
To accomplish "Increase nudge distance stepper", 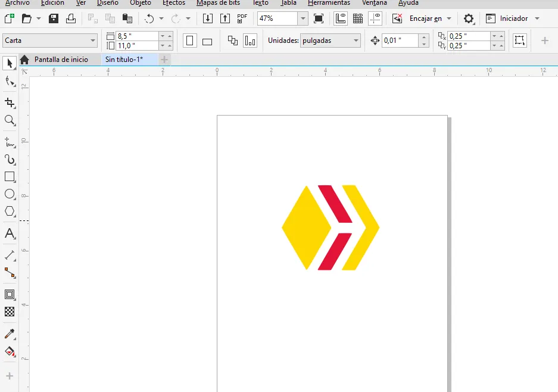I will pos(423,38).
